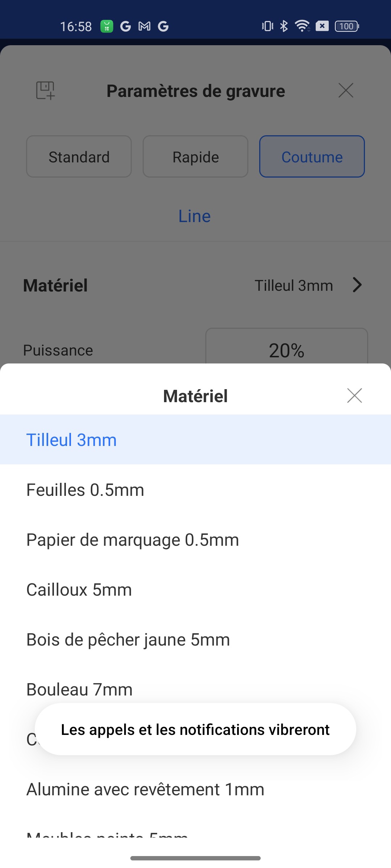Tap the battery indicator icon
Image resolution: width=391 pixels, height=868 pixels.
[346, 26]
